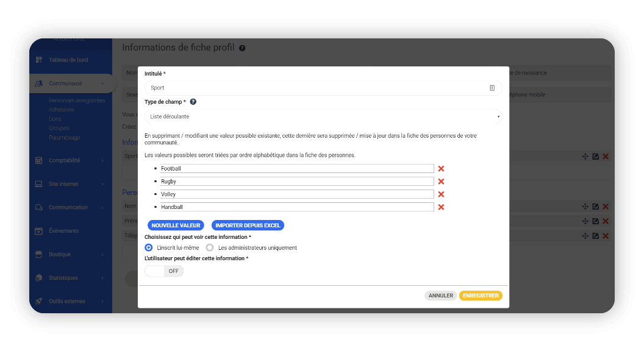Viewport: 644px width, 351px height.
Task: Open Personnes enregistrées submenu item
Action: [x=77, y=101]
